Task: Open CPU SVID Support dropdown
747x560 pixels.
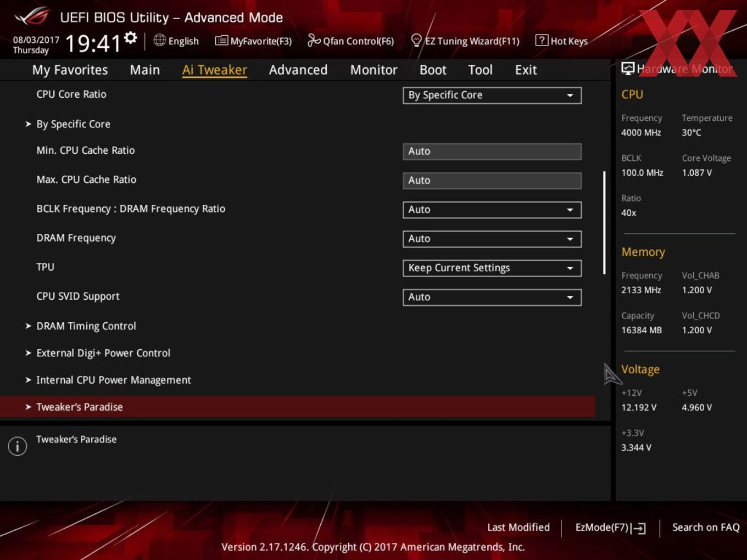Action: click(492, 297)
